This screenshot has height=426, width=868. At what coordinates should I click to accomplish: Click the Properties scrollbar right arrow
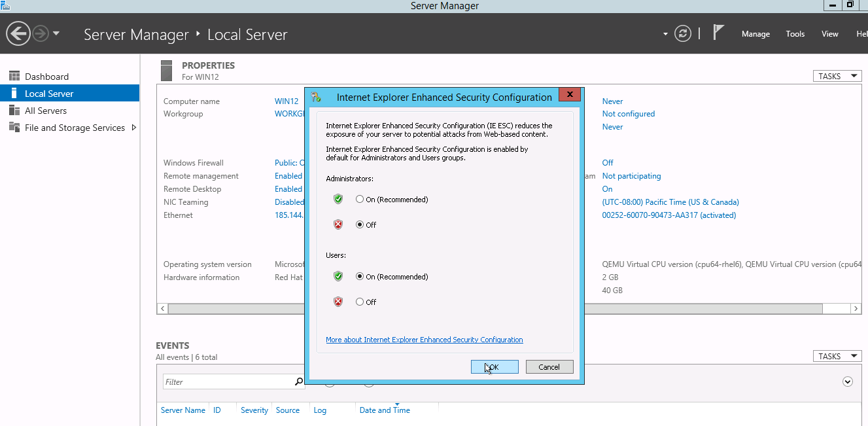[856, 308]
